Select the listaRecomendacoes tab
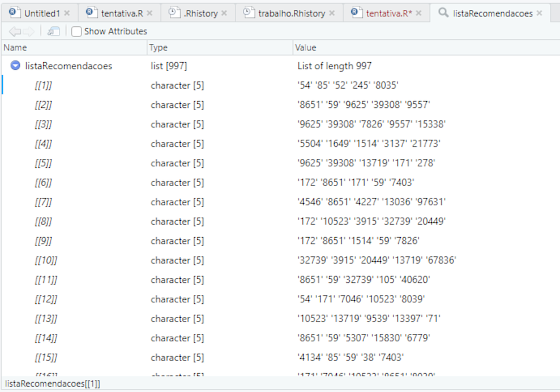This screenshot has width=560, height=392. click(x=493, y=13)
